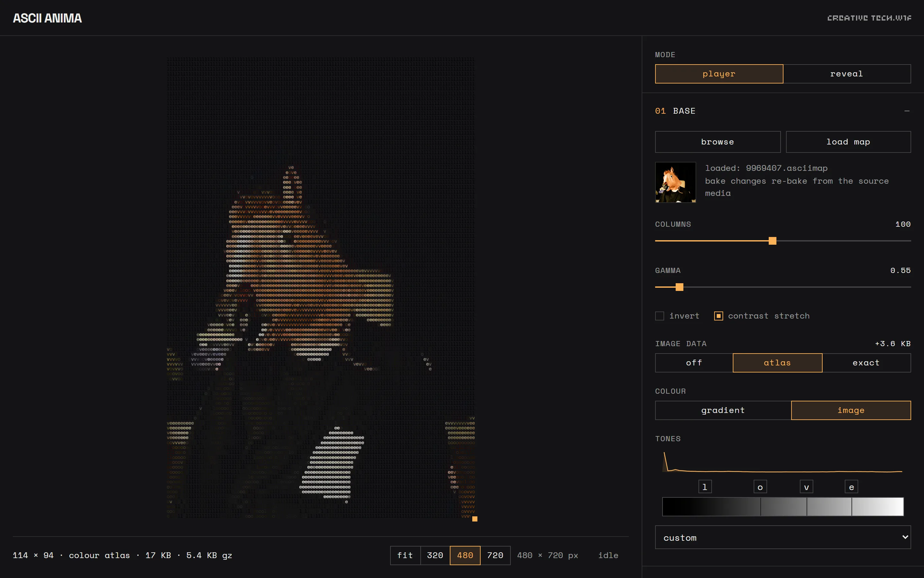This screenshot has width=924, height=578.
Task: Open the custom preset dropdown
Action: [783, 538]
